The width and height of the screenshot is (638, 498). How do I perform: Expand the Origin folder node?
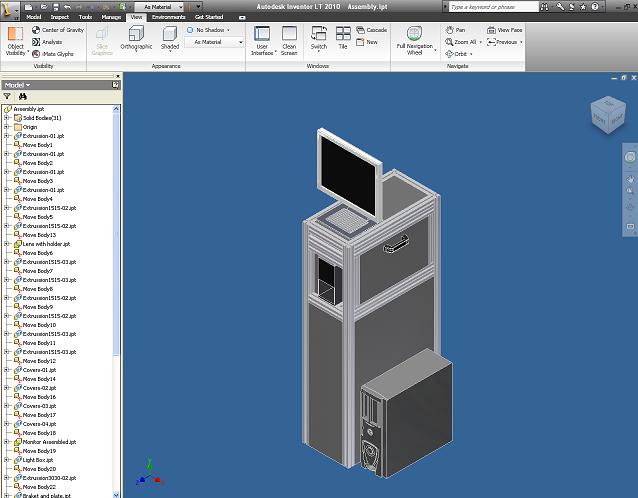7,127
